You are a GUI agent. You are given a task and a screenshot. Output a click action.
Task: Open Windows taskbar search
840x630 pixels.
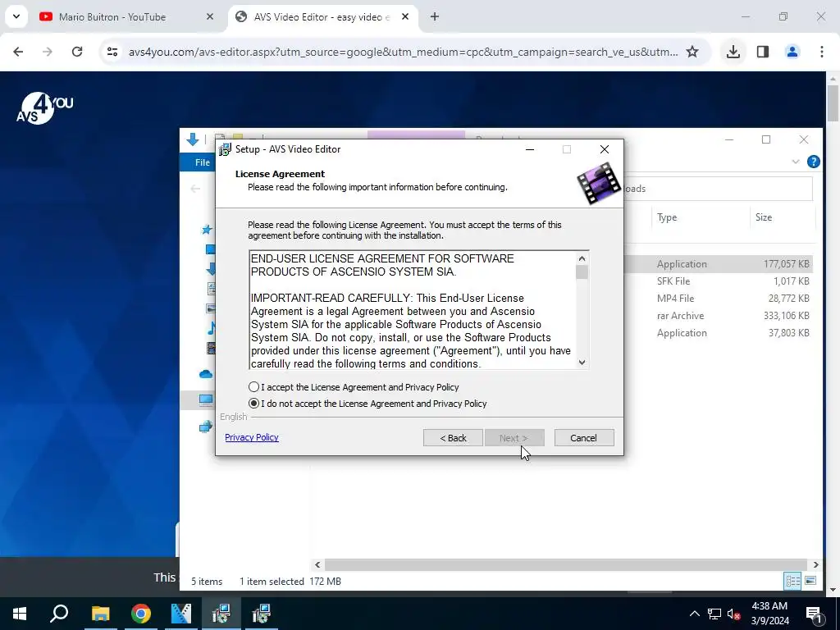59,614
